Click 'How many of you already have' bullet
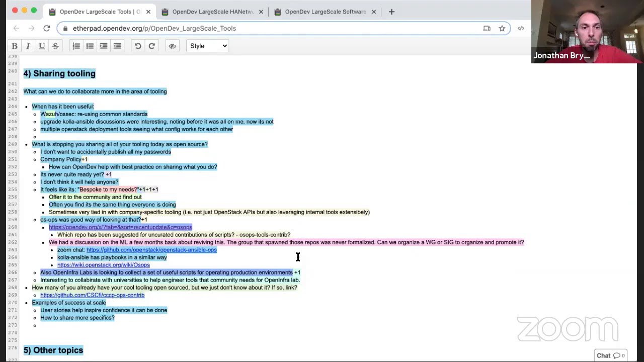Image resolution: width=644 pixels, height=362 pixels. 165,288
